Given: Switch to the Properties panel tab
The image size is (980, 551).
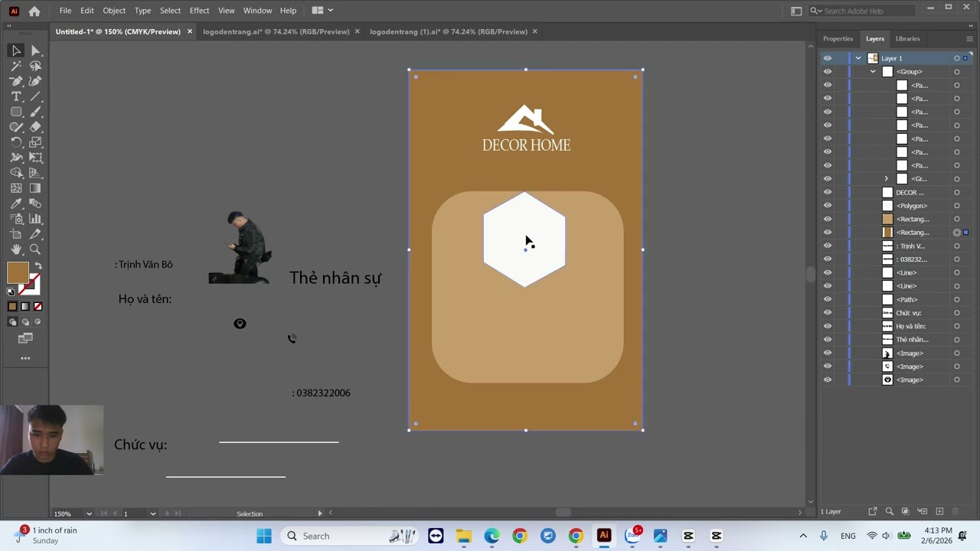Looking at the screenshot, I should 838,38.
